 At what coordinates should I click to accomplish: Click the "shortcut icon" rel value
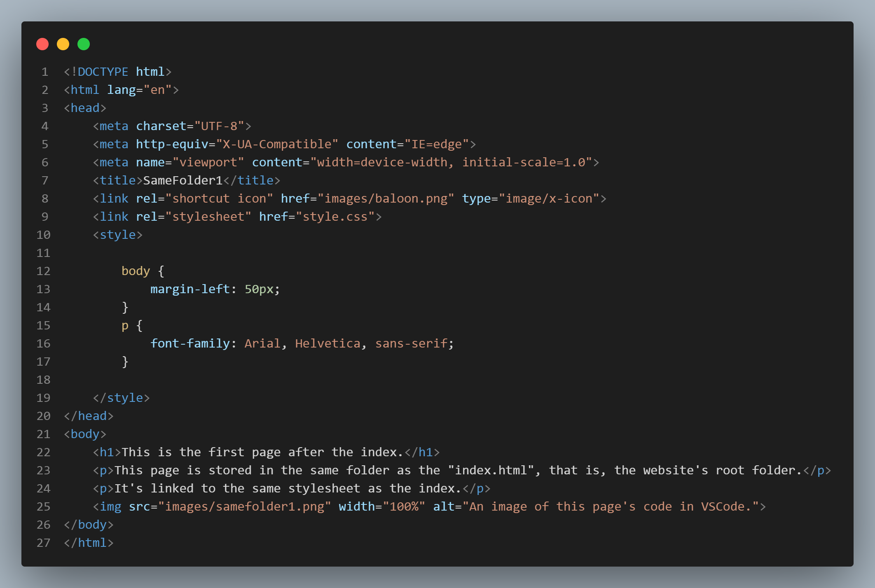click(219, 198)
